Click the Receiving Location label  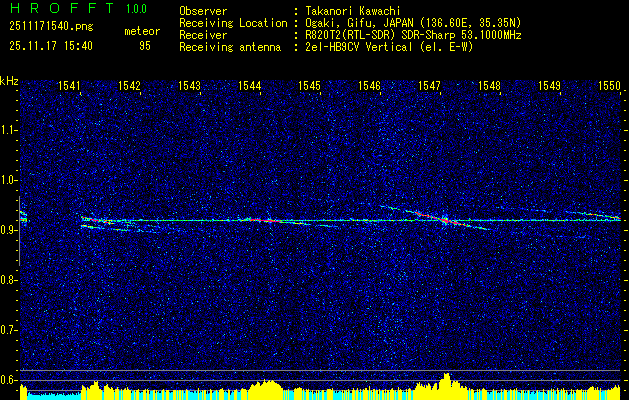(233, 23)
